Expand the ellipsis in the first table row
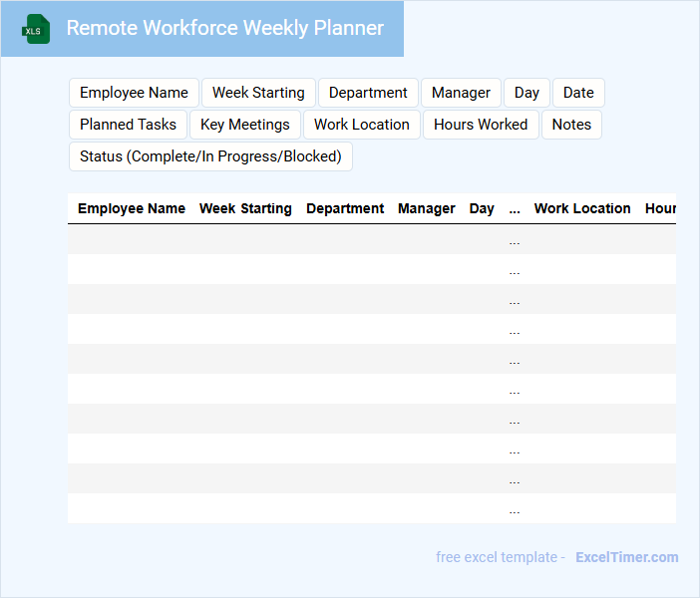The width and height of the screenshot is (700, 598). coord(515,240)
